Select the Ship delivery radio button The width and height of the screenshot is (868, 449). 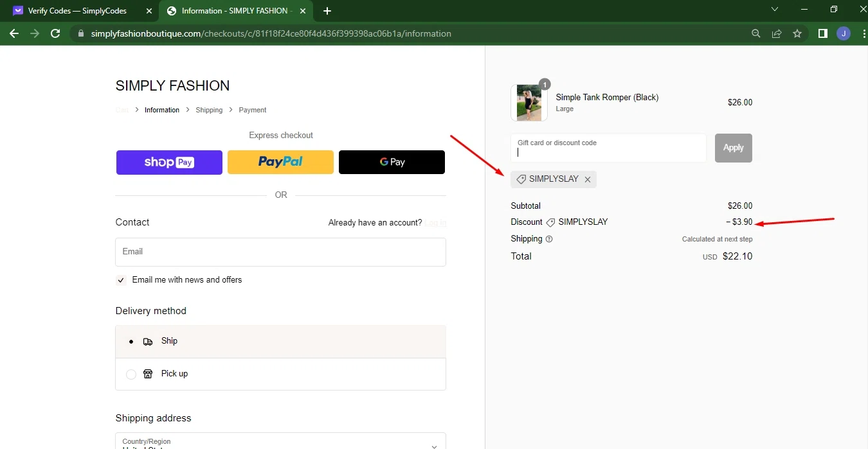(x=131, y=342)
